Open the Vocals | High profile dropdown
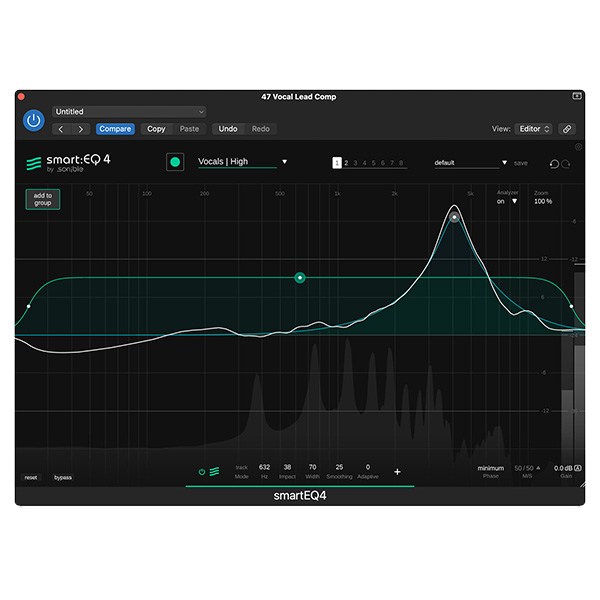The height and width of the screenshot is (600, 600). point(242,162)
